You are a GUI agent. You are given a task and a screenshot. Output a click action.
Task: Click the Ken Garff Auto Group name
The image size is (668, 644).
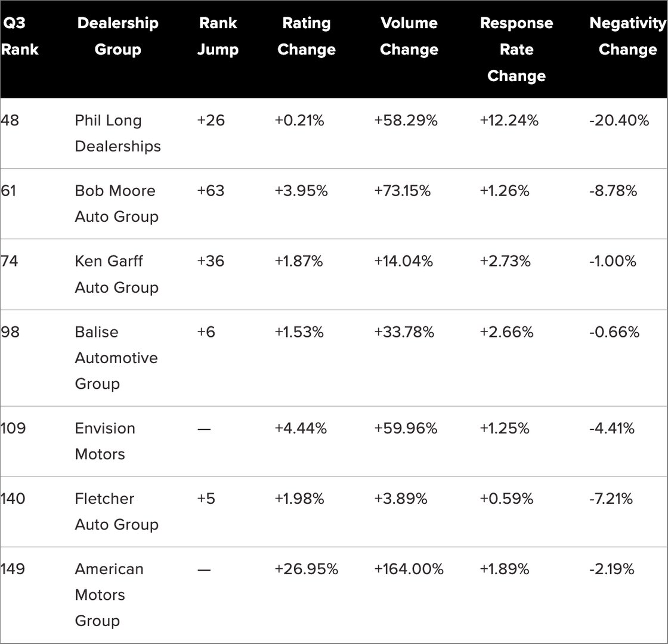(x=116, y=274)
